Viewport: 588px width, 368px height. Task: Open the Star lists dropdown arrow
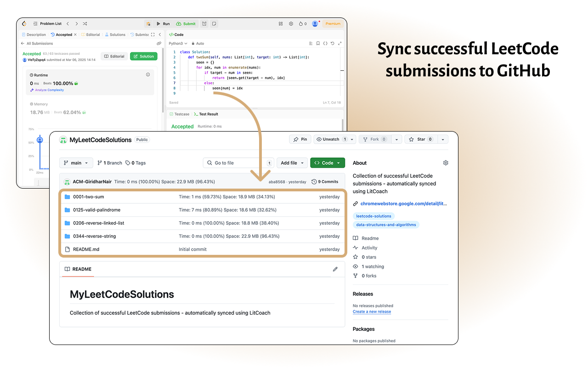click(x=443, y=139)
